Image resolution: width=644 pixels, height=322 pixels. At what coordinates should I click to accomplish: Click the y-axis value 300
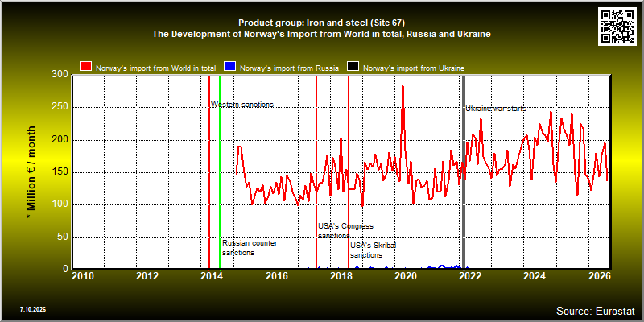60,74
